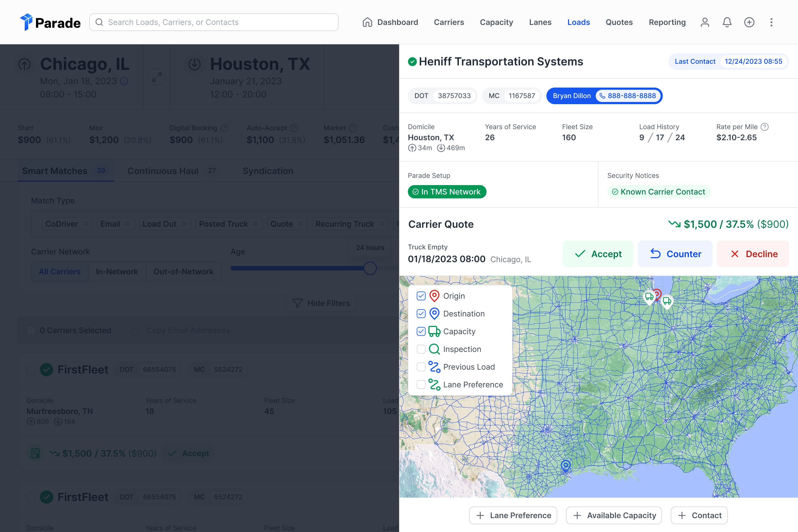Accept the carrier quote
The width and height of the screenshot is (798, 532).
(x=598, y=254)
